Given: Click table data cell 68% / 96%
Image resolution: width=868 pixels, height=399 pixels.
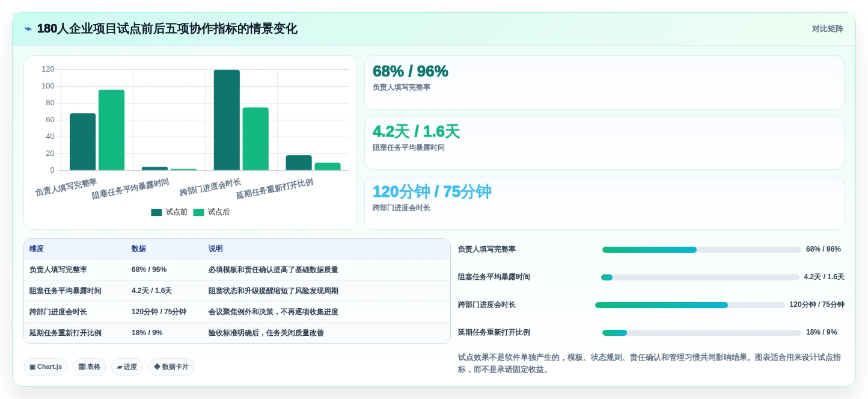Looking at the screenshot, I should 149,270.
